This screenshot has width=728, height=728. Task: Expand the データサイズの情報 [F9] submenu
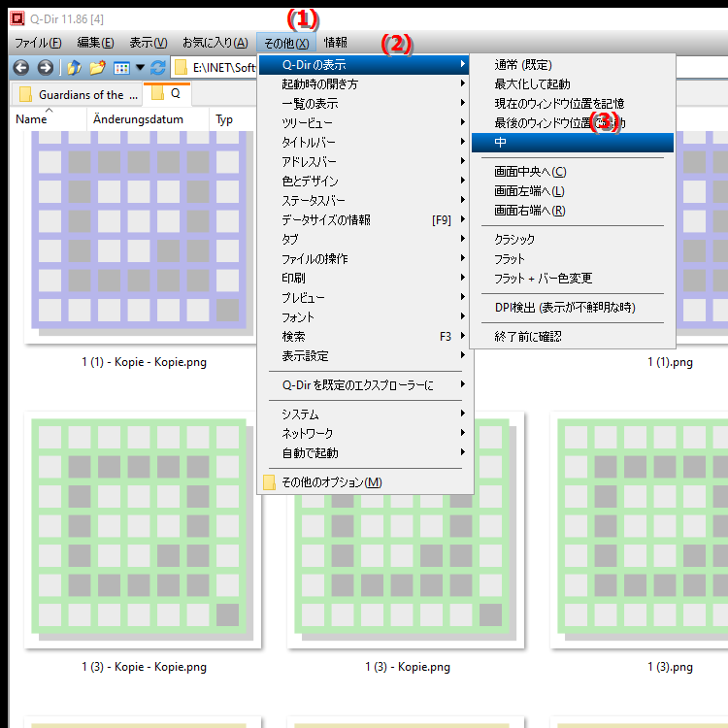point(364,220)
